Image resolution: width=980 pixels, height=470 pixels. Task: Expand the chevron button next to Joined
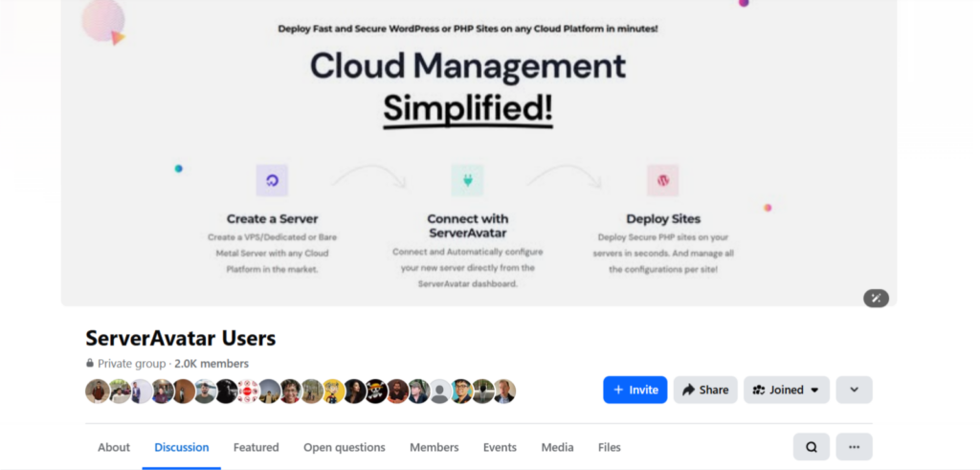pyautogui.click(x=854, y=390)
